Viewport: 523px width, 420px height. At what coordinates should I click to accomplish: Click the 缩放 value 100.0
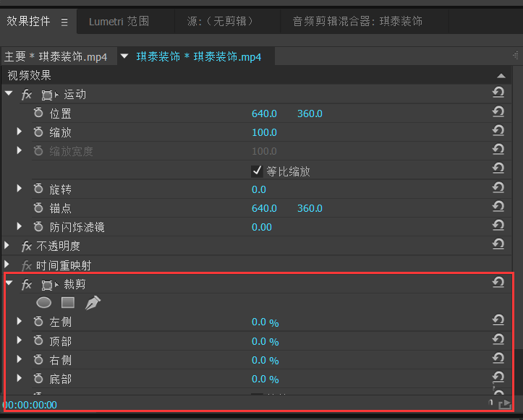[264, 133]
